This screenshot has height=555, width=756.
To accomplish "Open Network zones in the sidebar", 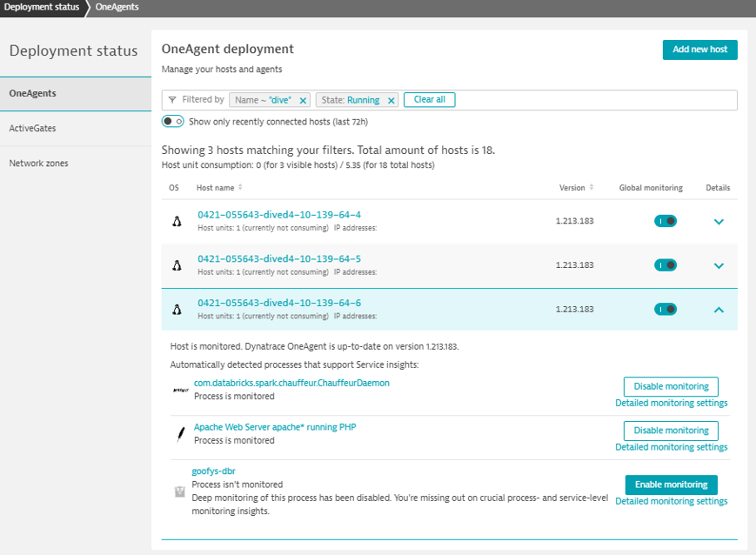I will (38, 163).
